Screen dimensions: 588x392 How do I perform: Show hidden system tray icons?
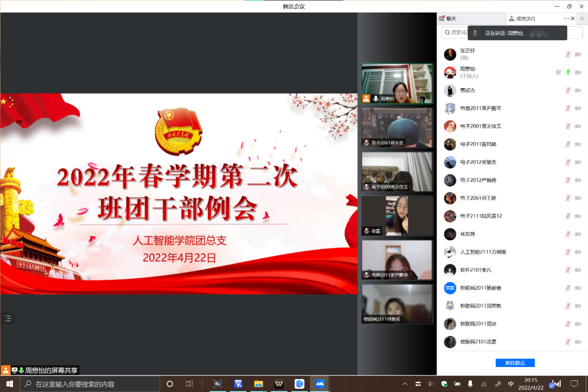coord(405,384)
